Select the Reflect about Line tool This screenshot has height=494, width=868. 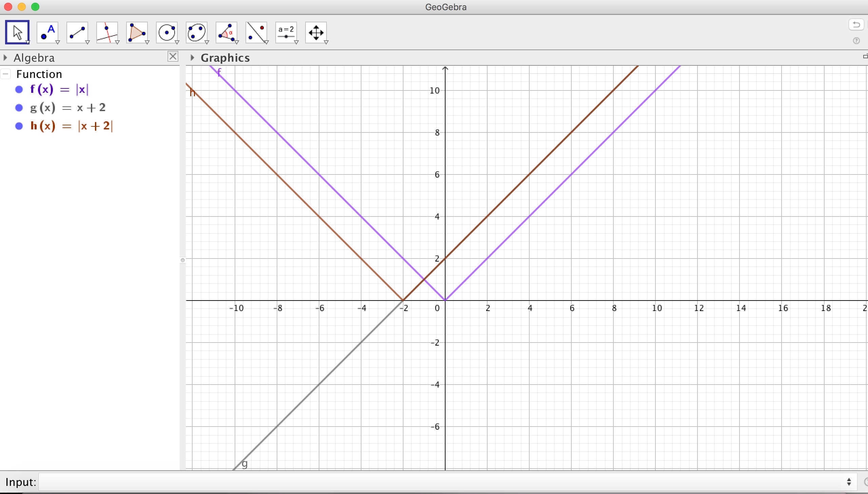coord(257,32)
